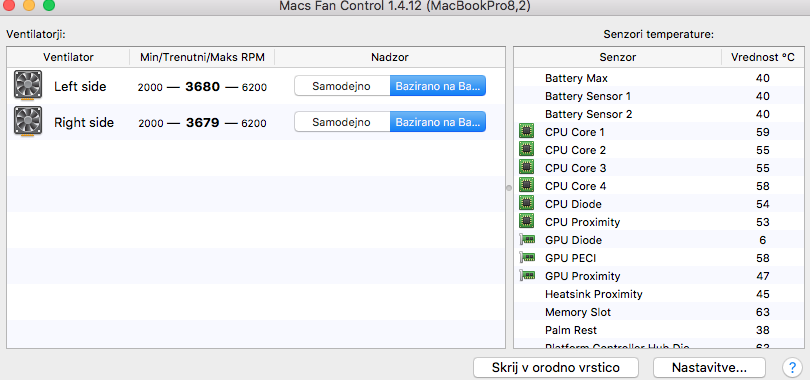
Task: Click the green zoom window button
Action: click(x=49, y=6)
